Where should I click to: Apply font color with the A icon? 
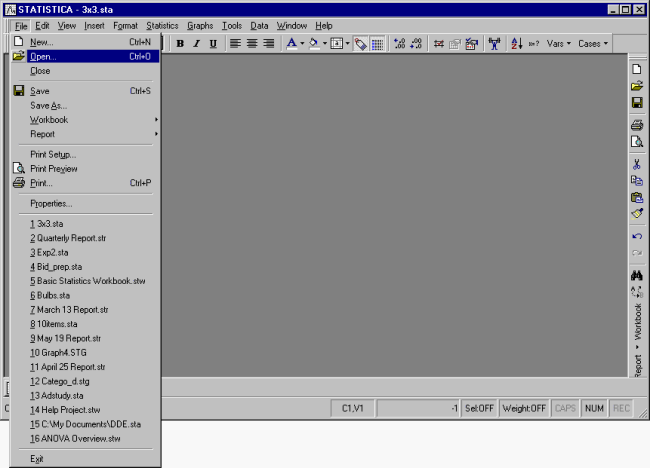click(x=292, y=44)
